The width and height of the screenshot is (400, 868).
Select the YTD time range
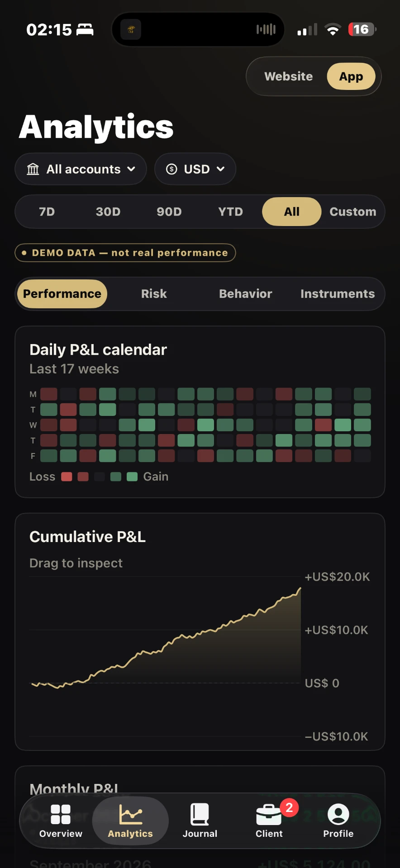231,212
